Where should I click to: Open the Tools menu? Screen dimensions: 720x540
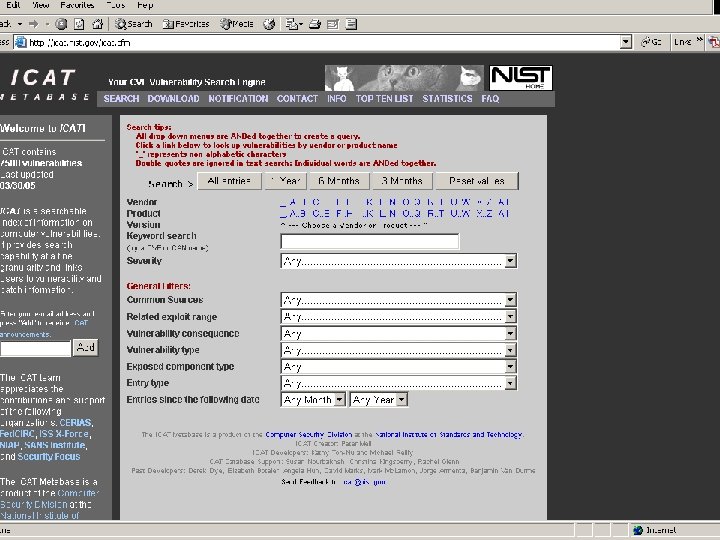tap(116, 5)
